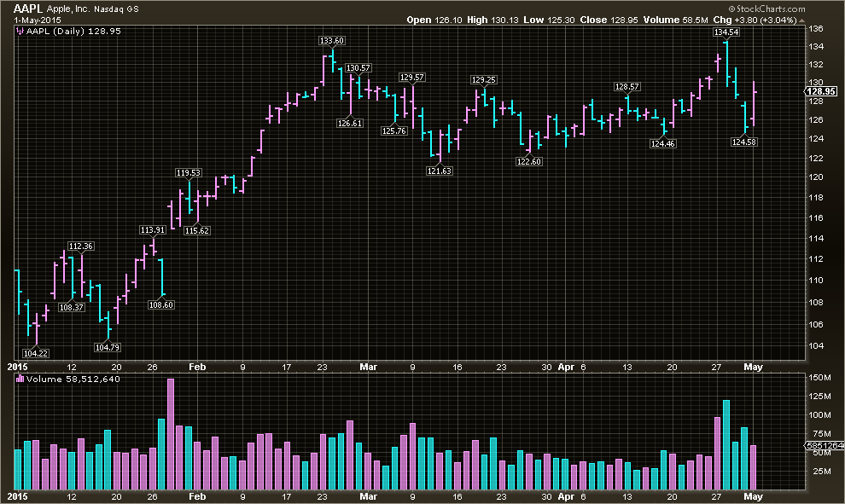
Task: Click the AAPL (Daily) legend bar icon
Action: click(x=19, y=30)
